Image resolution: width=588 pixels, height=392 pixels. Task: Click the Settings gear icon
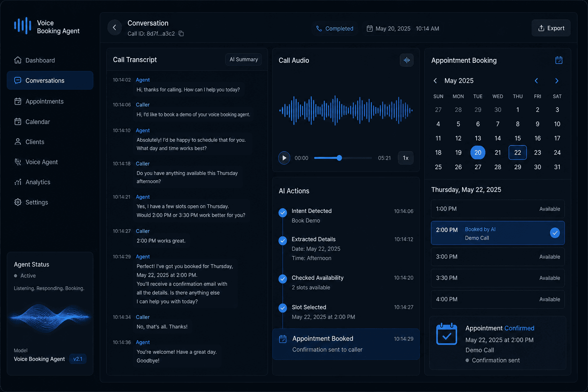[18, 202]
